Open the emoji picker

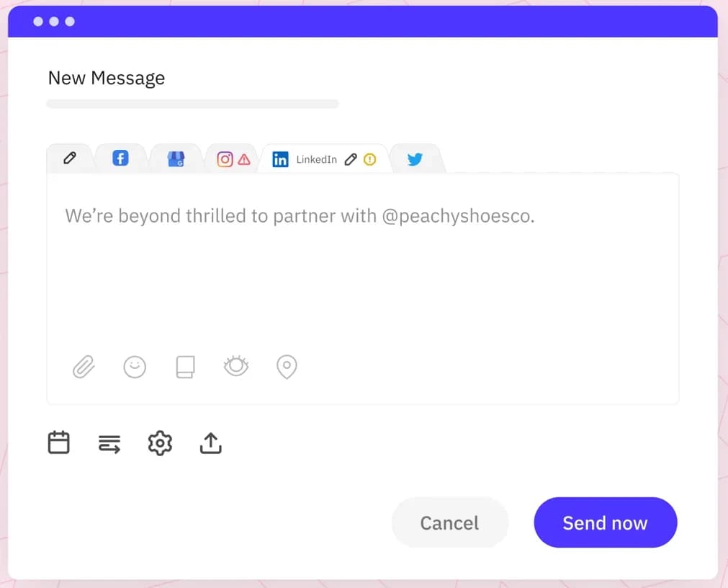coord(135,367)
